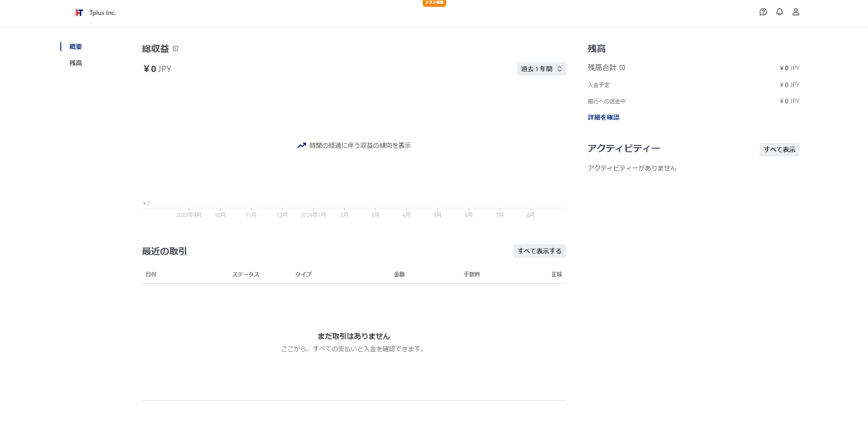Click info icon beside 残高合計
The width and height of the screenshot is (868, 425).
622,68
